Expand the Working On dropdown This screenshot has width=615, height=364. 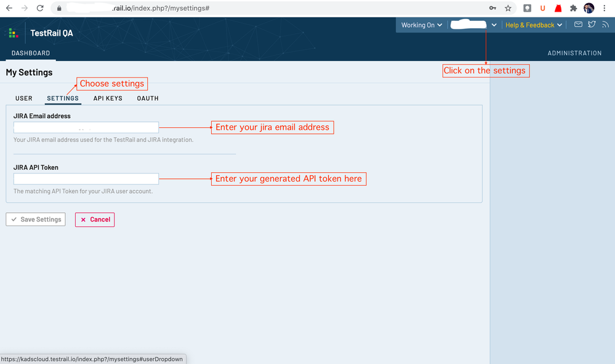point(421,25)
